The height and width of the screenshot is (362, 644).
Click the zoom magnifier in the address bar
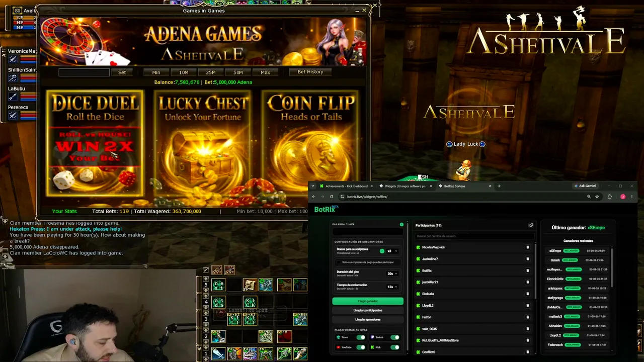coord(589,197)
